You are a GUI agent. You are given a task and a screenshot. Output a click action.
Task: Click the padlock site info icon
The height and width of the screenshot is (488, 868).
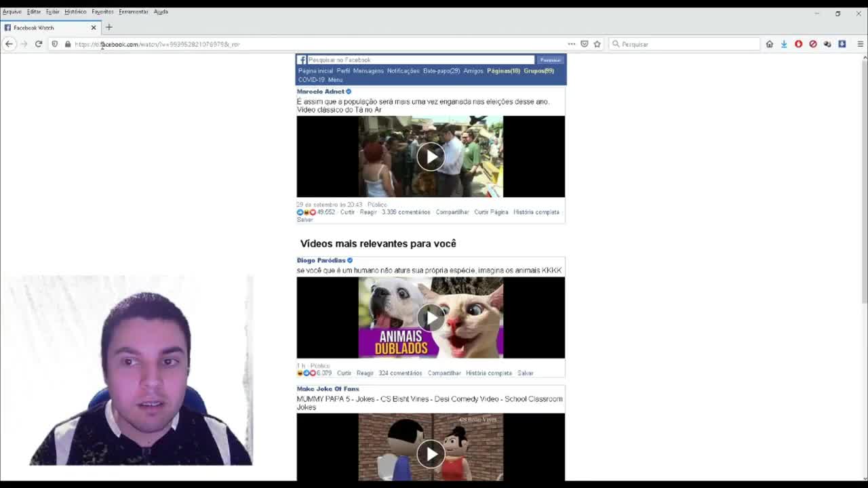(67, 44)
